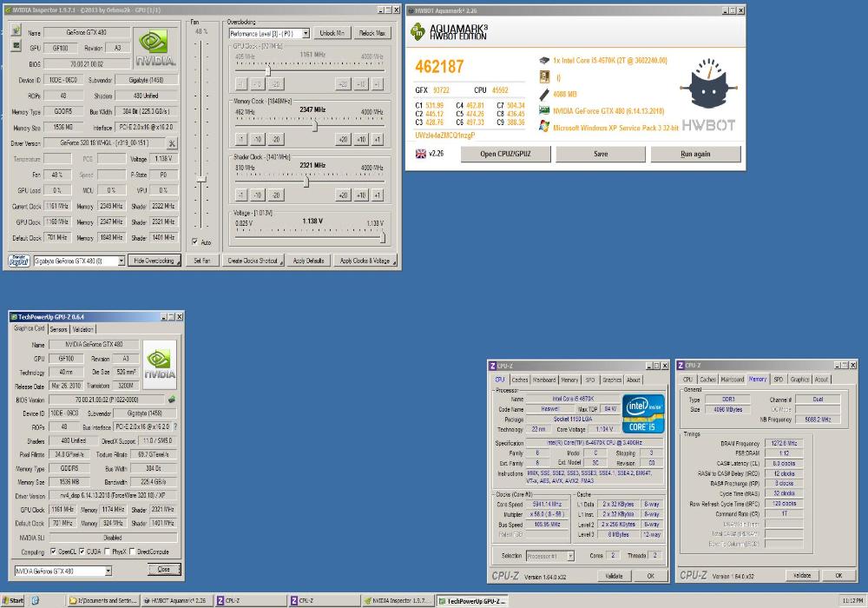Click OK in right CPU-Z Memory window
Image resolution: width=868 pixels, height=608 pixels.
838,575
